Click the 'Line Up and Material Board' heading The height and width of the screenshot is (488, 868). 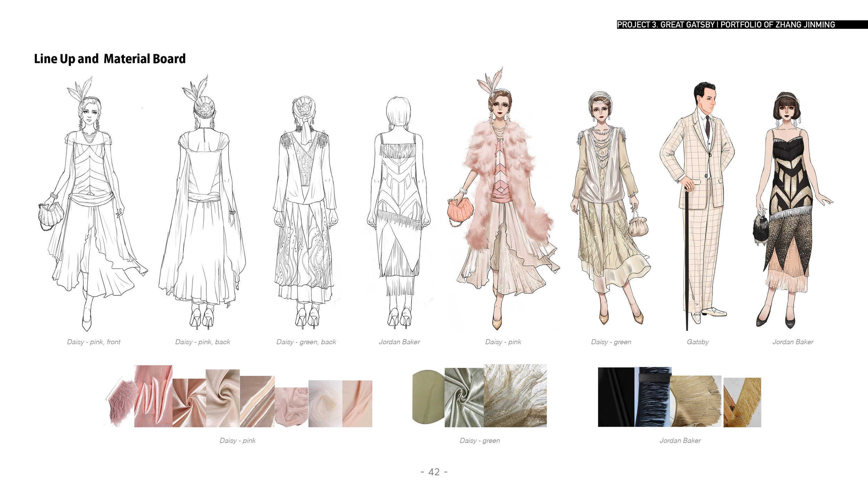coord(110,59)
